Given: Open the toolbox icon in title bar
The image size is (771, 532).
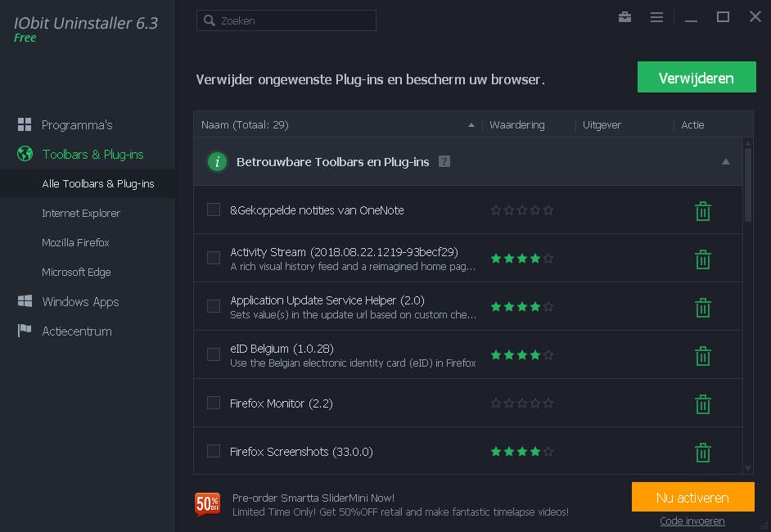Looking at the screenshot, I should pos(624,17).
